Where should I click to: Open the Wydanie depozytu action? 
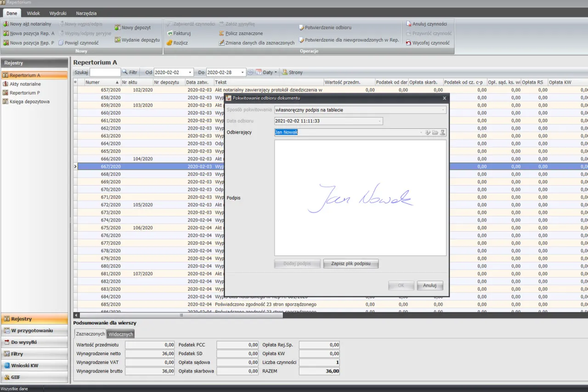(137, 40)
